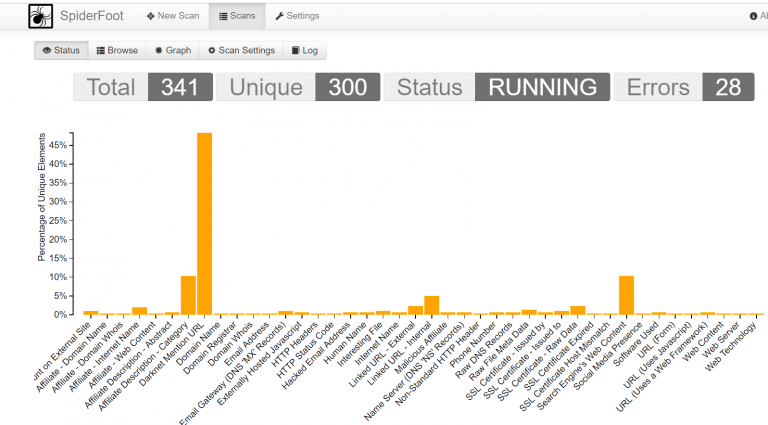The height and width of the screenshot is (425, 768).
Task: Click the '10%' y-axis tick label
Action: [x=58, y=277]
